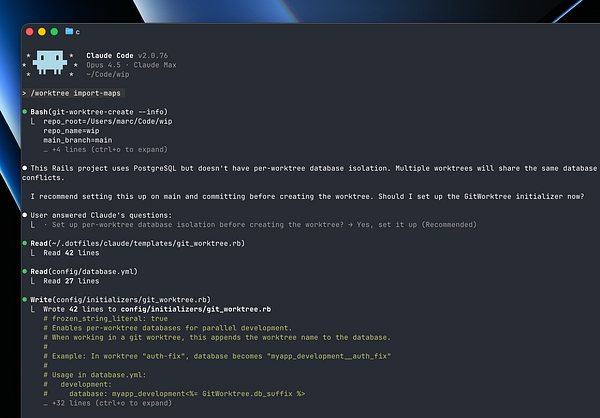Click the 'Read(config/database.yml)' line
This screenshot has width=600, height=418.
(x=84, y=271)
